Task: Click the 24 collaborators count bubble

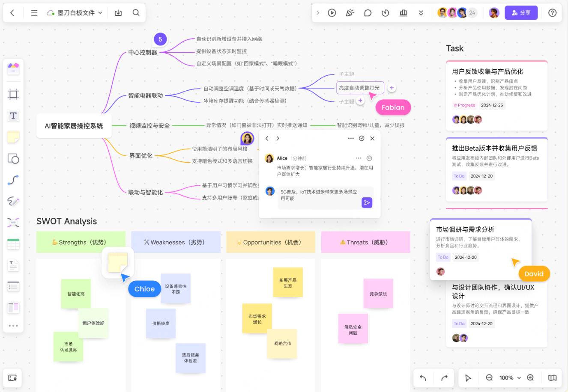Action: (x=472, y=12)
